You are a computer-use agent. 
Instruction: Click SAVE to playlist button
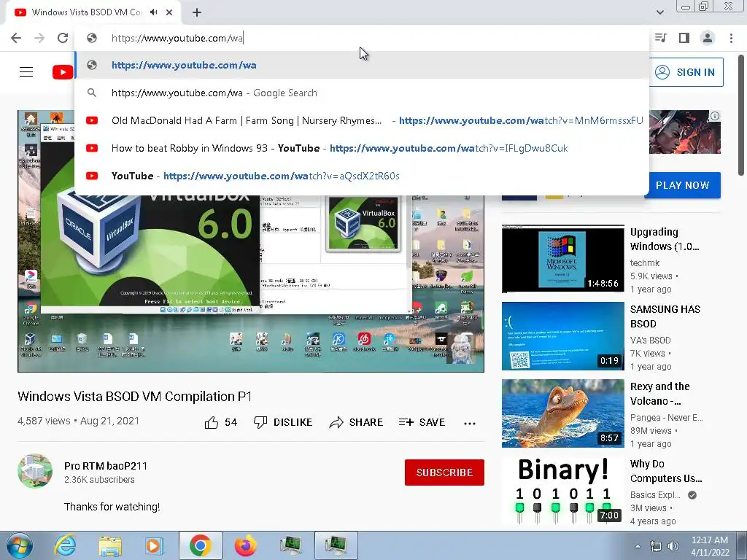(x=422, y=422)
